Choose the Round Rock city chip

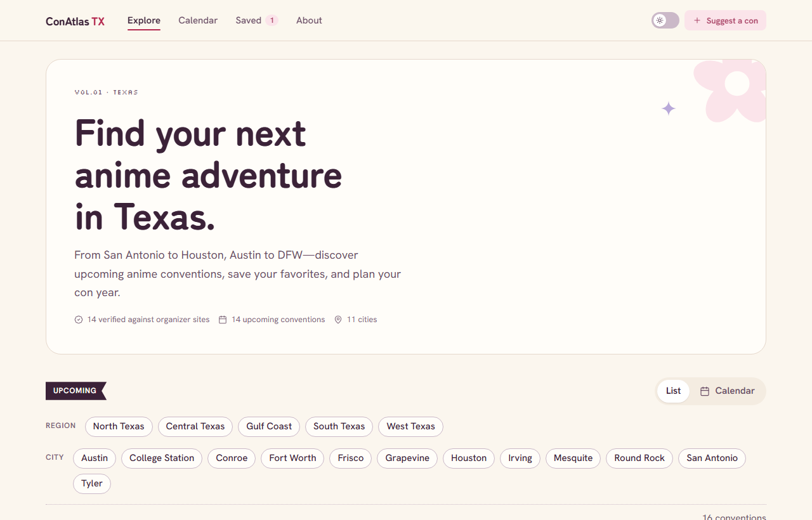[639, 458]
